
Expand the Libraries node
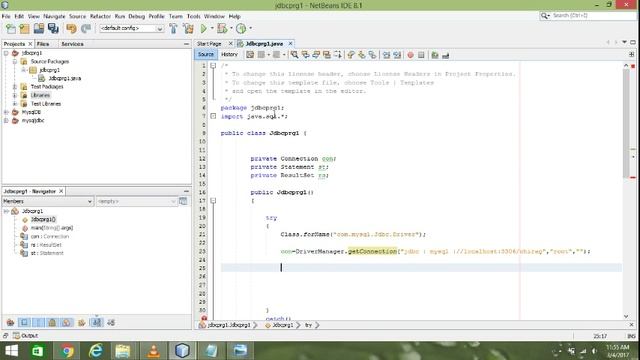point(15,95)
